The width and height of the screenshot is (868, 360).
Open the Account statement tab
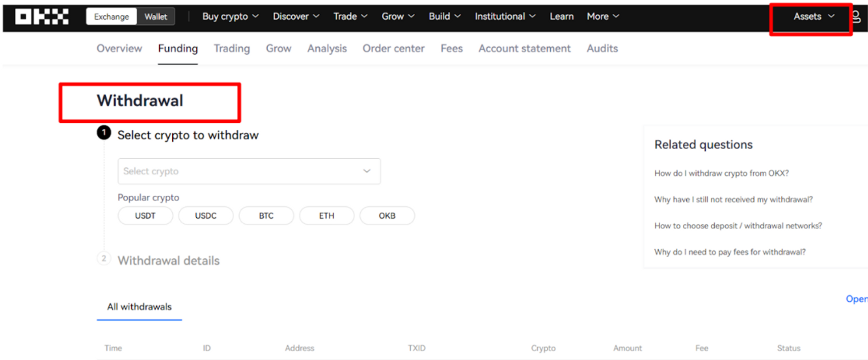[524, 49]
